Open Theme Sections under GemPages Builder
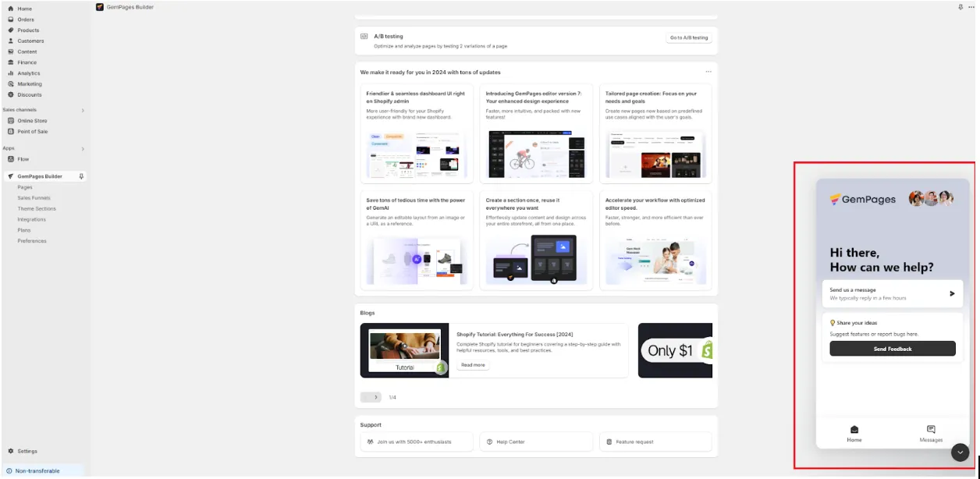Screen dimensions: 980x479 pos(37,209)
